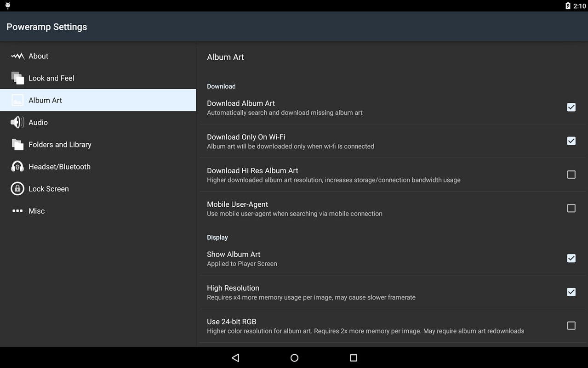Open Lock Screen settings
This screenshot has width=588, height=368.
pyautogui.click(x=98, y=189)
